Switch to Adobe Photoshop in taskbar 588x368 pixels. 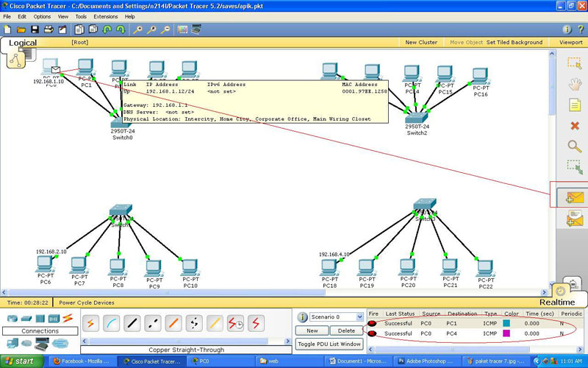[428, 361]
